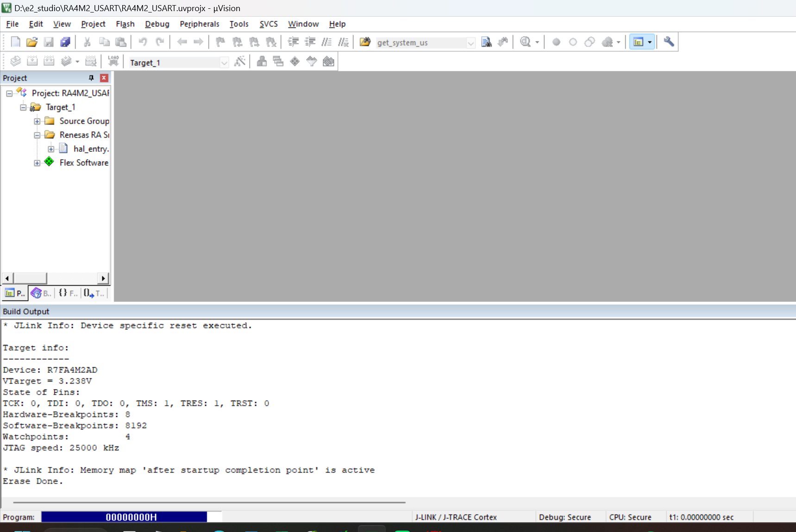Open the Flash menu

point(125,24)
